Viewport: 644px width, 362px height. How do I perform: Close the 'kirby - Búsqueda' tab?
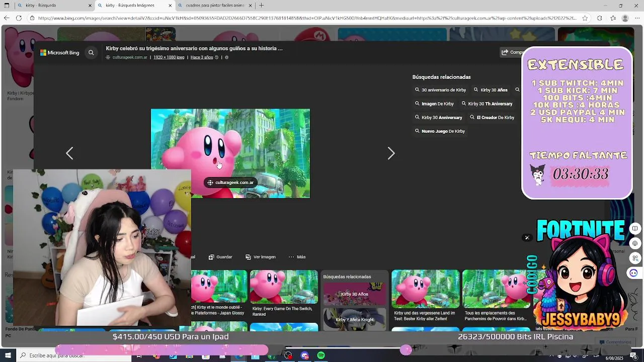coord(91,6)
